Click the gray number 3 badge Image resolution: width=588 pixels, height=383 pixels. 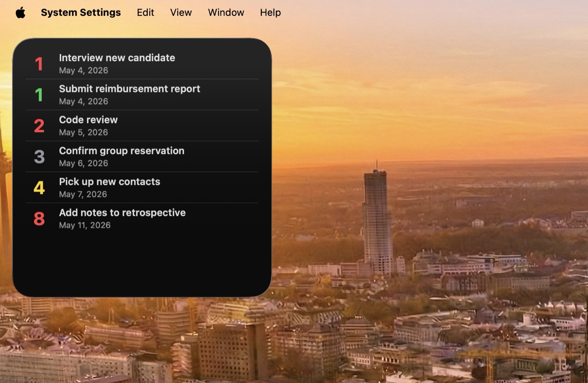(x=39, y=157)
